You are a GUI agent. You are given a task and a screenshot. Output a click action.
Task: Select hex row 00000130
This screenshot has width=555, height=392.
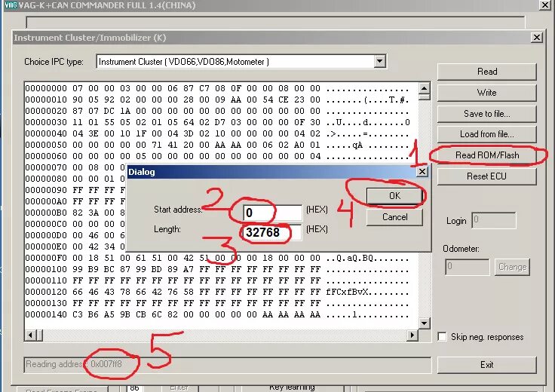click(x=217, y=304)
